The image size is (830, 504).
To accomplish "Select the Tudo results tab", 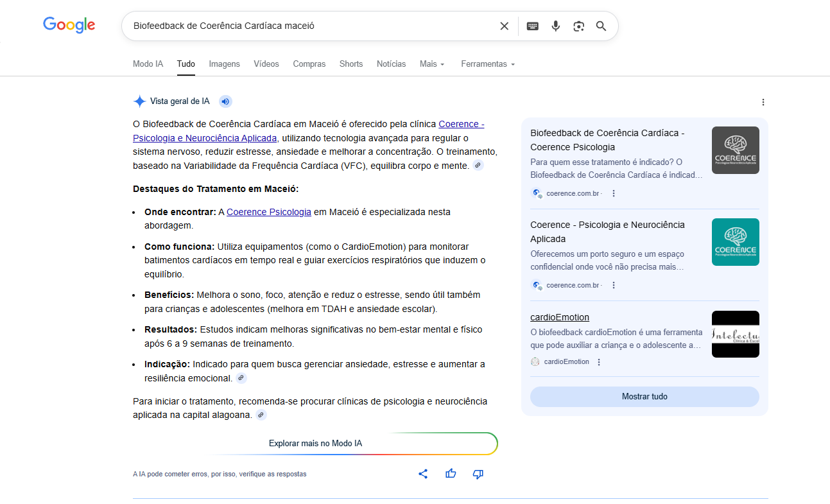I will (x=186, y=64).
